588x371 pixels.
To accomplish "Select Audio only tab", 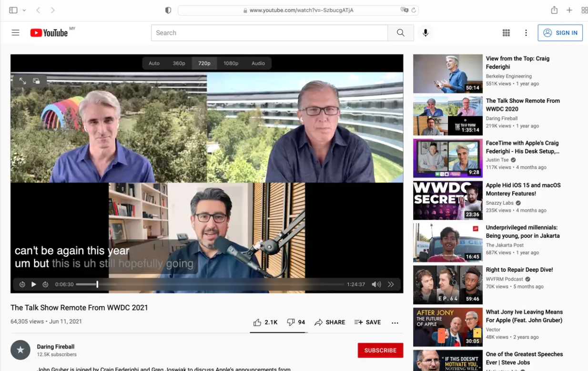I will (x=258, y=63).
